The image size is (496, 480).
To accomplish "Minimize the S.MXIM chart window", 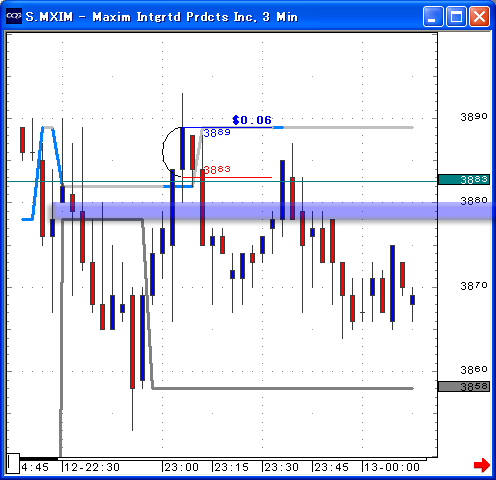I will (x=433, y=16).
